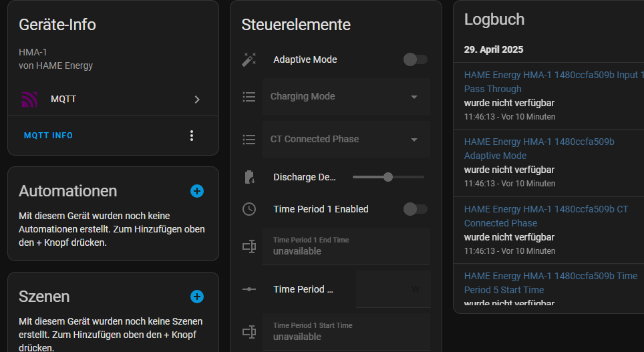Click the list icon beside Charging Mode
Viewport: 644px width, 352px height.
click(x=249, y=97)
